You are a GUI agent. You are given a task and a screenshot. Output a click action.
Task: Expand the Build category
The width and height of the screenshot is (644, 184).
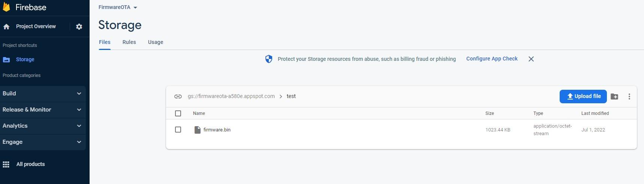(43, 94)
